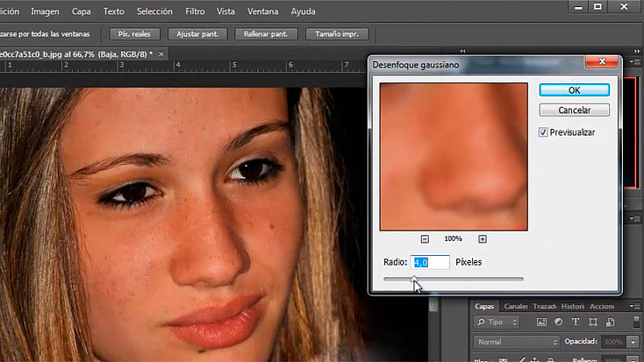Viewport: 644px width, 362px height.
Task: Switch to the Acciones panel tab
Action: coord(602,306)
